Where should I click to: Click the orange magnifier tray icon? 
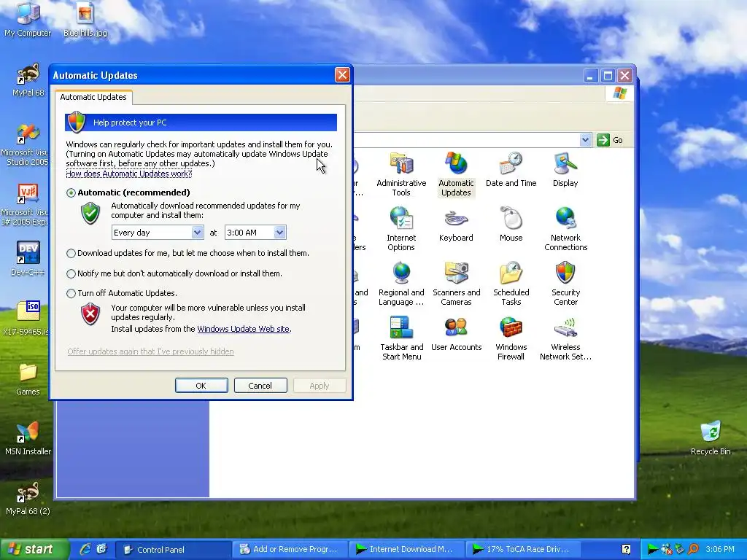coord(693,550)
